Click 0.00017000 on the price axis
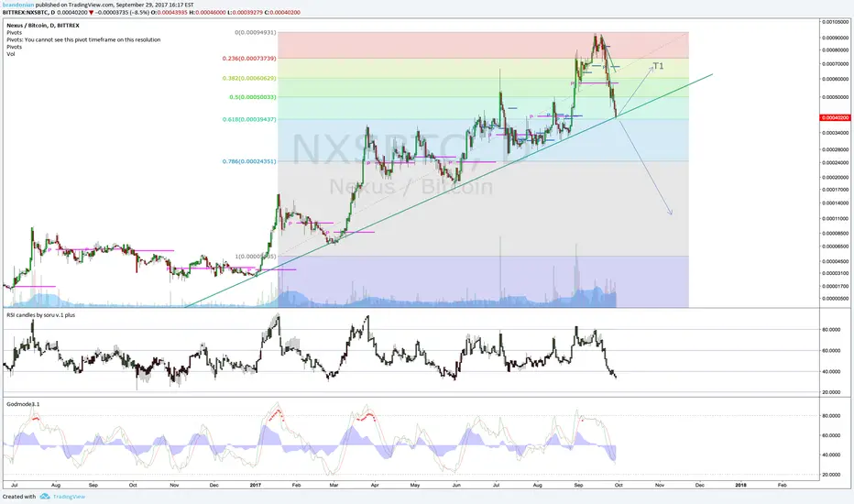Screen dimensions: 854x504 pos(836,190)
